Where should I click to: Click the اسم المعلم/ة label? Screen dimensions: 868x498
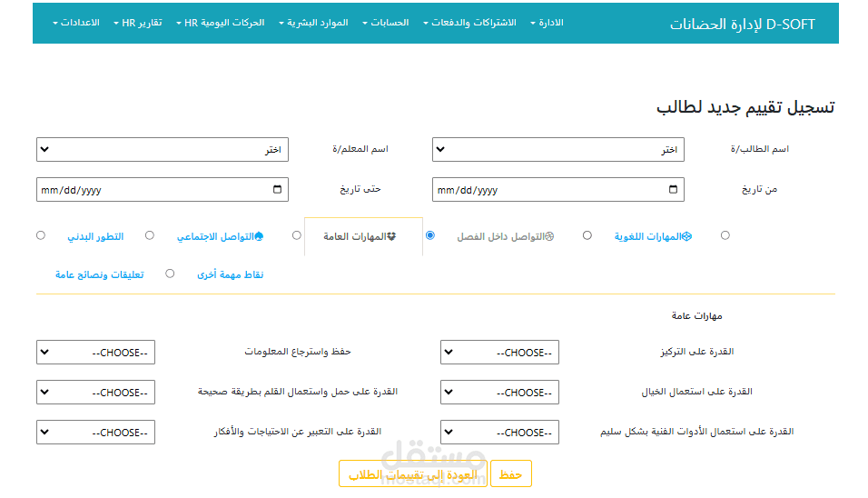(360, 149)
